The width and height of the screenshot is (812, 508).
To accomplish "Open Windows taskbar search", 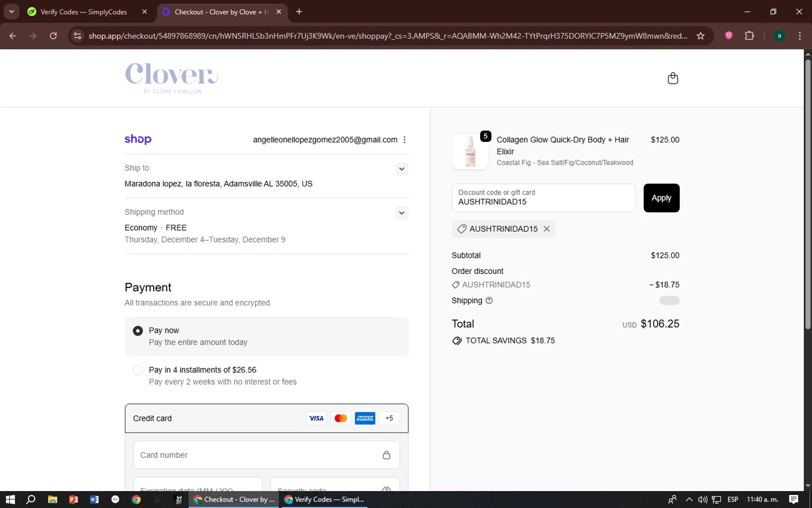I will [31, 499].
